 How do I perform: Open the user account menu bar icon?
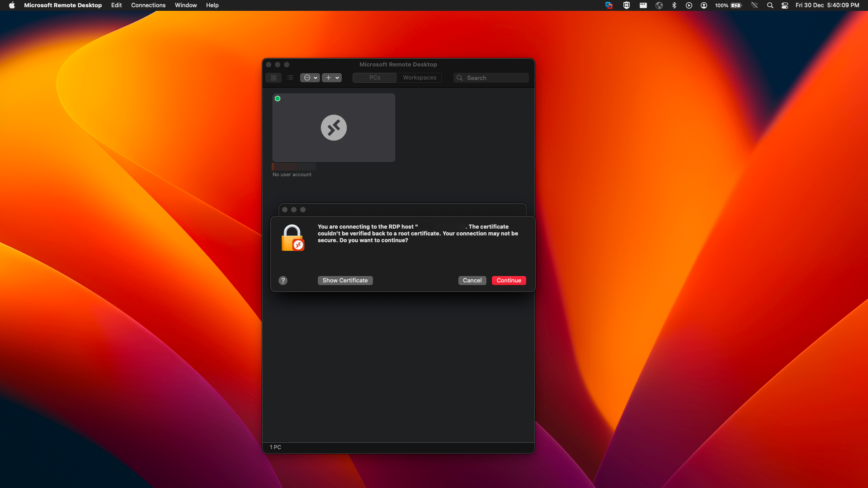coord(704,5)
